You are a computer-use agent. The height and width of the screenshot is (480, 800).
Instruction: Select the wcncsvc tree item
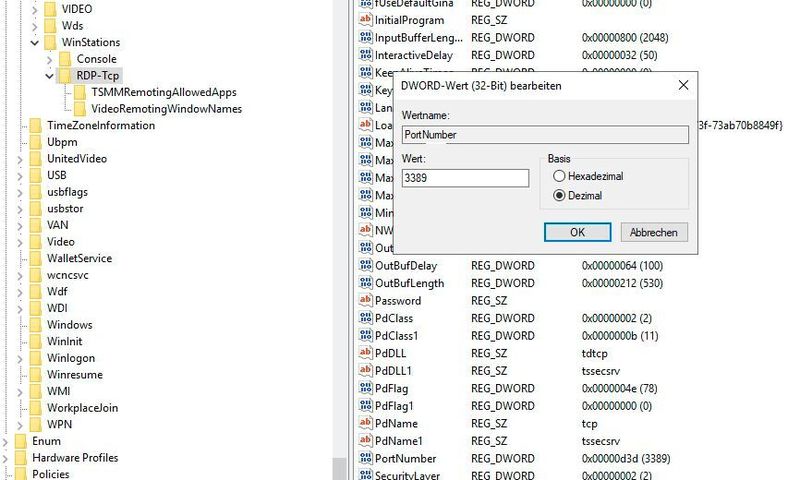(68, 275)
